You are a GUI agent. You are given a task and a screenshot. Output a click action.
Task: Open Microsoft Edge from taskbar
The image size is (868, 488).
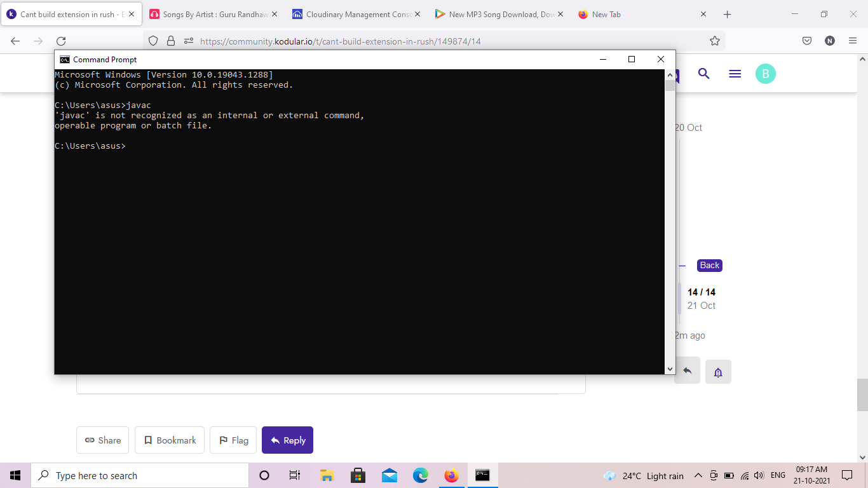pyautogui.click(x=420, y=475)
